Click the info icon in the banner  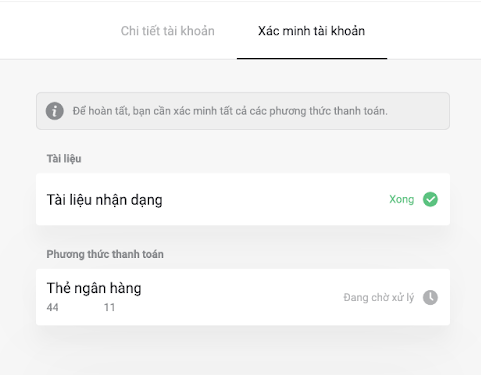coord(55,111)
